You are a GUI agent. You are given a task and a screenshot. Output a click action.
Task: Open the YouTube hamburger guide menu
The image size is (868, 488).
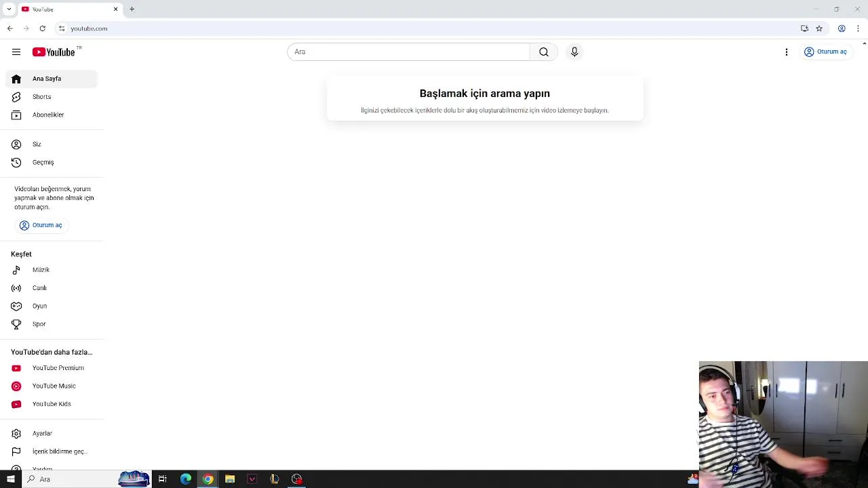(16, 52)
